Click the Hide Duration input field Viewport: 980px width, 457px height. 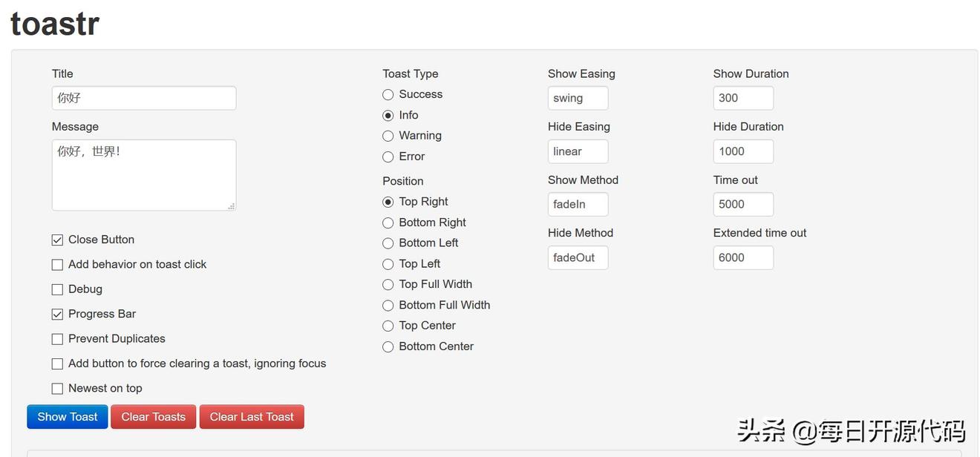point(743,151)
